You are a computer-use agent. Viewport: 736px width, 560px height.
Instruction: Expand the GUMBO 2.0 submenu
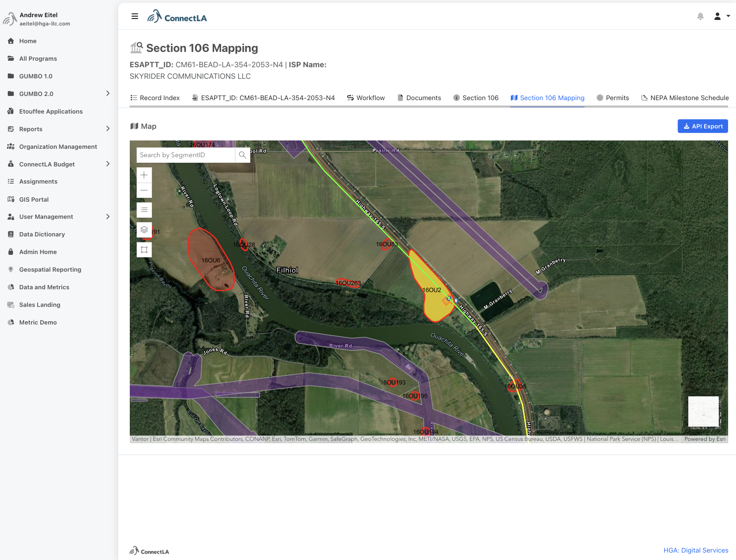108,94
